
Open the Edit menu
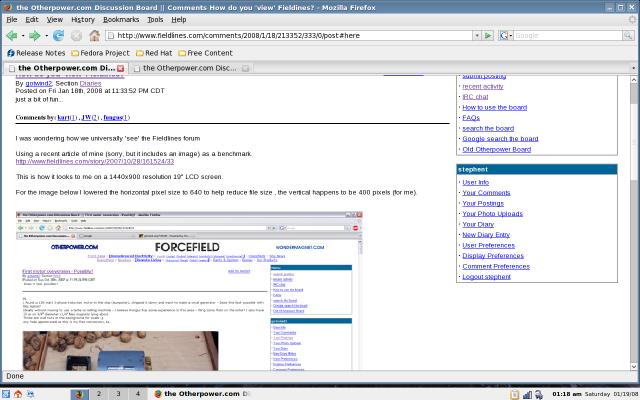click(x=32, y=20)
